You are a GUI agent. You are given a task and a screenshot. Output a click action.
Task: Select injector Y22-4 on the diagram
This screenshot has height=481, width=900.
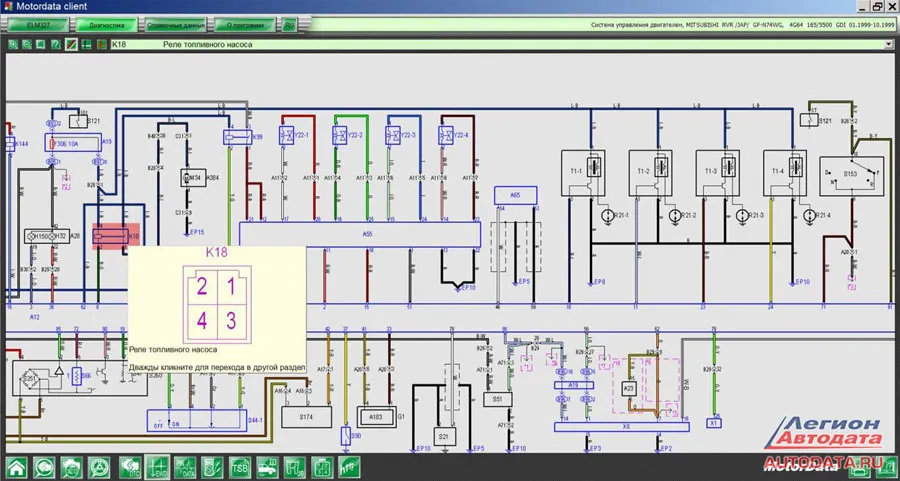tap(445, 135)
